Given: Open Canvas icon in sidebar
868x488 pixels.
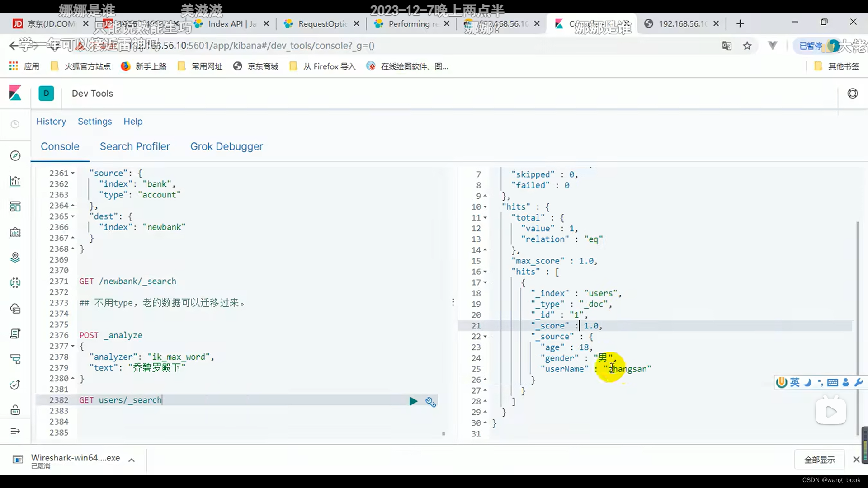Looking at the screenshot, I should (15, 232).
